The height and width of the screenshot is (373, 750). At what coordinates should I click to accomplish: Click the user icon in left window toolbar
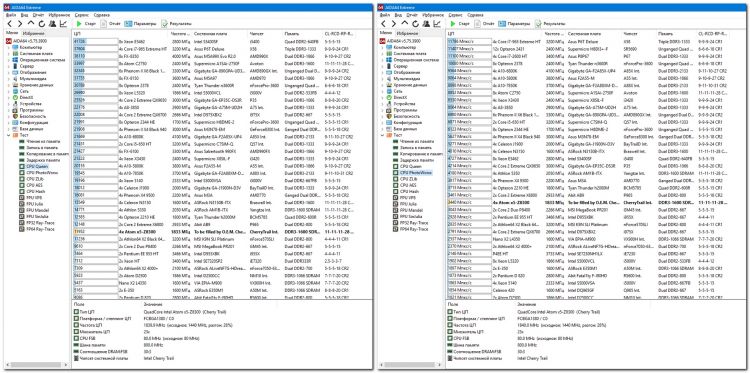pyautogui.click(x=53, y=23)
